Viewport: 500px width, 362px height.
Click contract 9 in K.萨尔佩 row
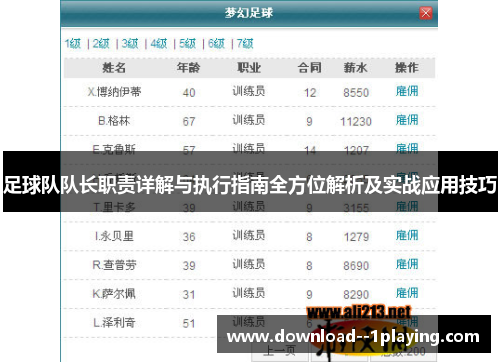pyautogui.click(x=309, y=295)
